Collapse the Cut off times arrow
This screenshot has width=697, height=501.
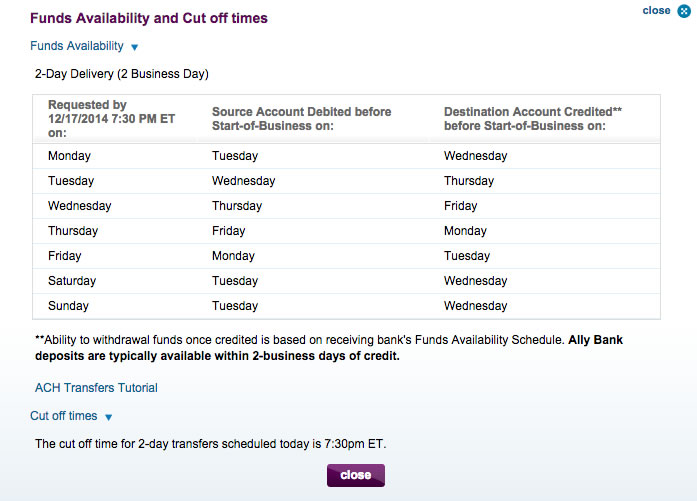(x=108, y=417)
